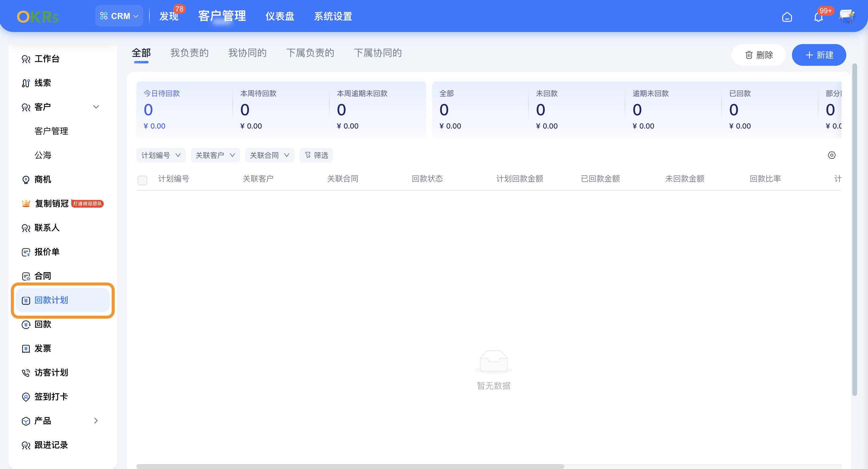
Task: Open the home icon in top bar
Action: 787,16
